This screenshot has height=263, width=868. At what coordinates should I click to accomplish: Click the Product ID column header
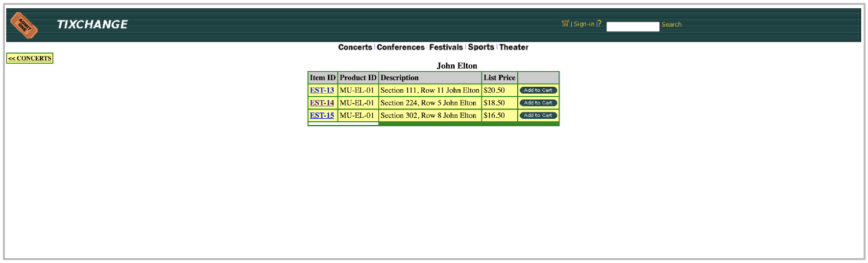(x=358, y=78)
